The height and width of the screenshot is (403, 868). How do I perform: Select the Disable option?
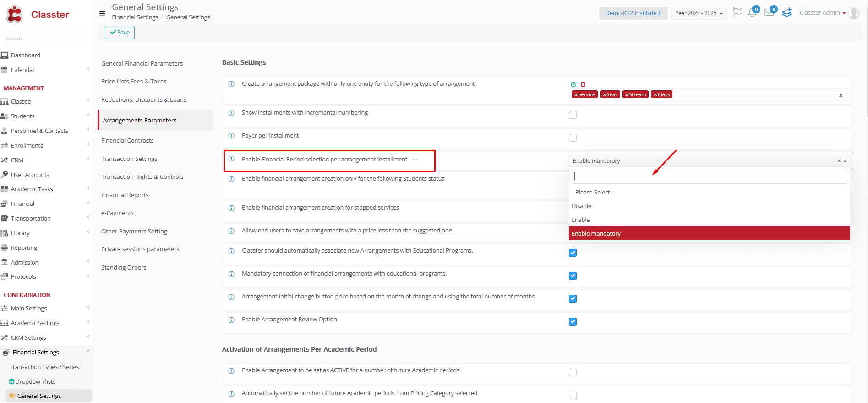[x=710, y=206]
